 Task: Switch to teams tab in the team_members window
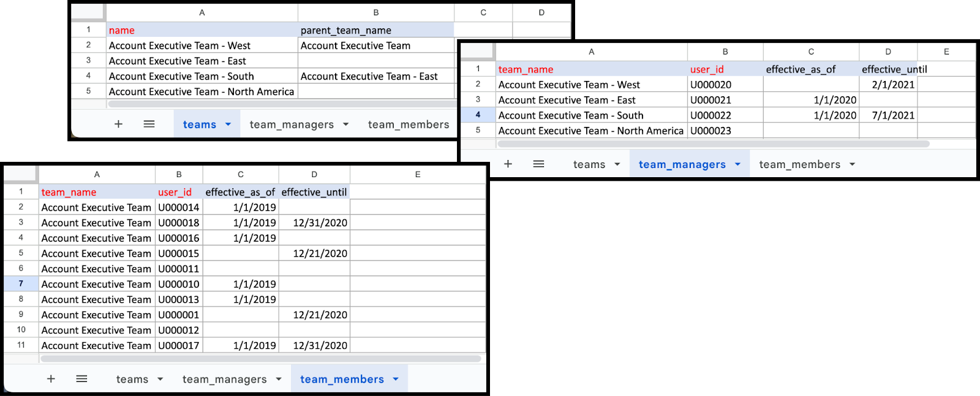(132, 379)
